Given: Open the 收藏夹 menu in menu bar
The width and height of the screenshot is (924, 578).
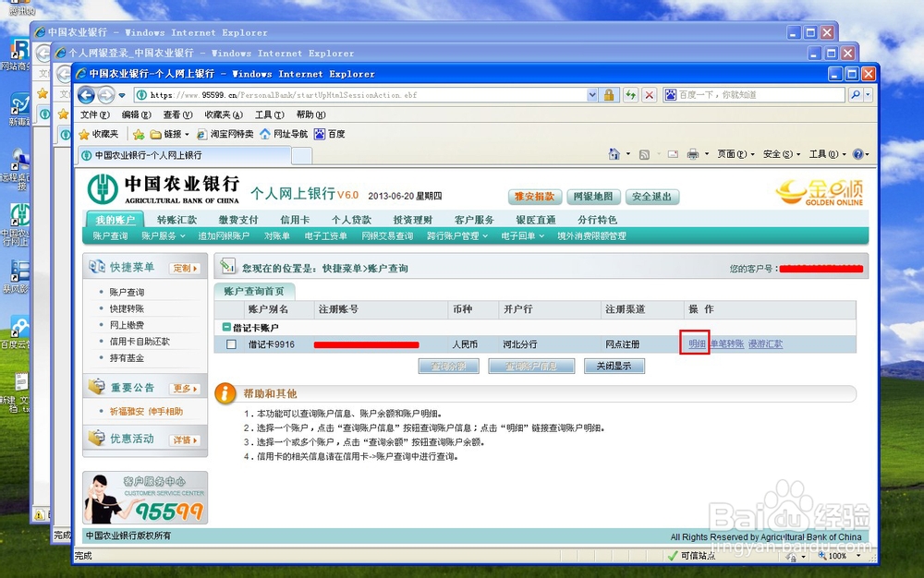Looking at the screenshot, I should [224, 114].
